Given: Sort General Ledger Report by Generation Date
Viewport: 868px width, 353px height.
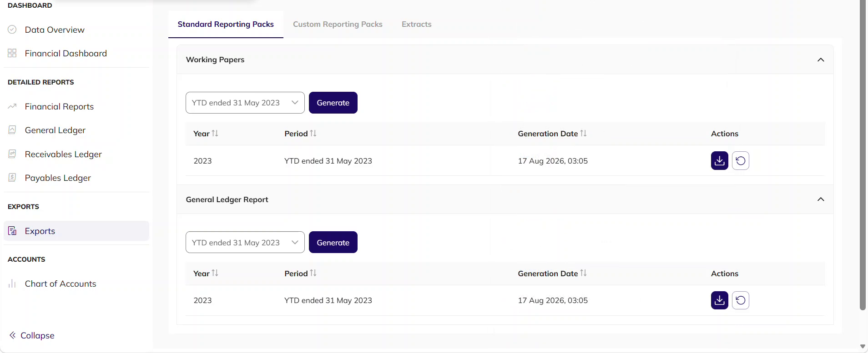Looking at the screenshot, I should 583,273.
